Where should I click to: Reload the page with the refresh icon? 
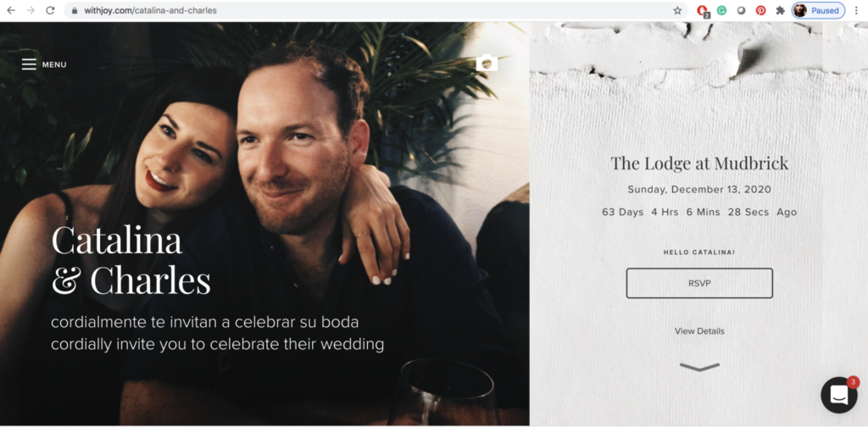pyautogui.click(x=50, y=10)
